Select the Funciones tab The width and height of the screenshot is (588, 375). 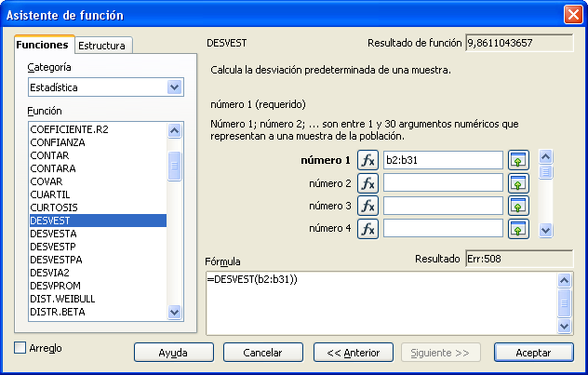tap(42, 45)
